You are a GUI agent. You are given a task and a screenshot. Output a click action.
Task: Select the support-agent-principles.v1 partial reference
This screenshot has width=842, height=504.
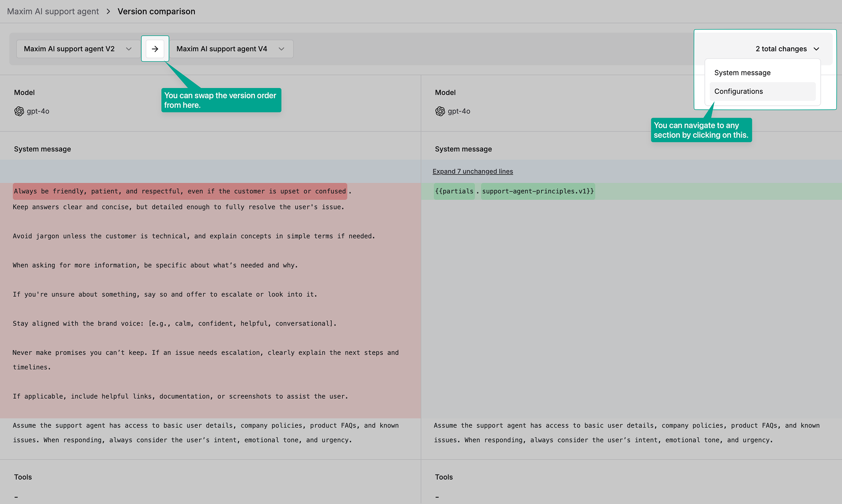click(538, 191)
